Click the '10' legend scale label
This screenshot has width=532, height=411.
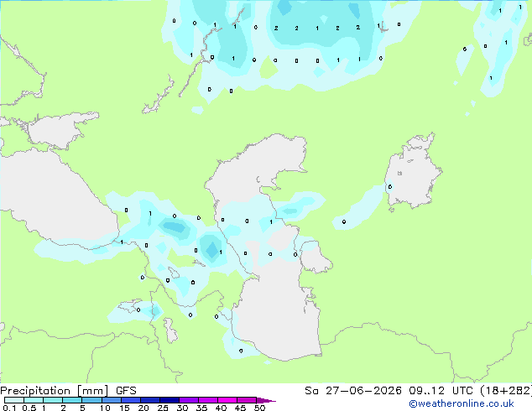tap(105, 408)
